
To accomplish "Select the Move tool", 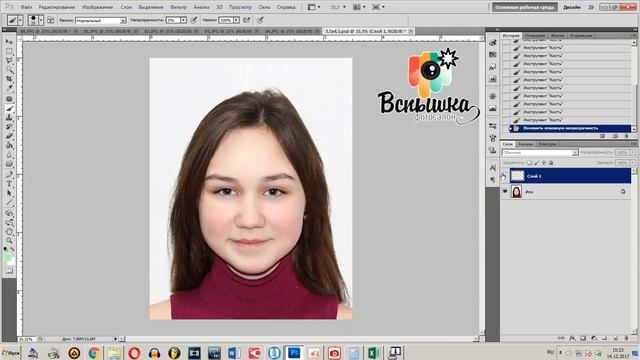I will pyautogui.click(x=9, y=42).
